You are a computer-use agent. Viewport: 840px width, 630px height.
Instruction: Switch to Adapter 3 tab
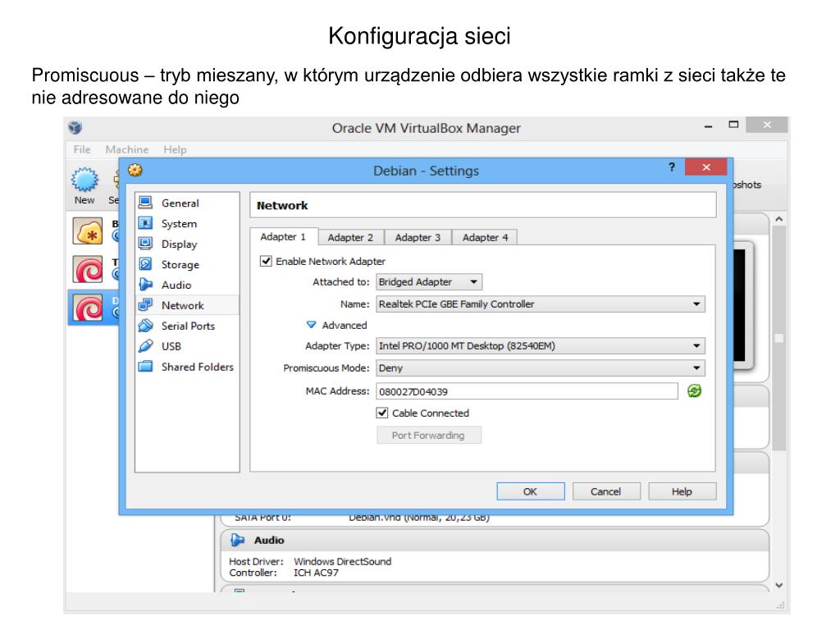click(418, 237)
